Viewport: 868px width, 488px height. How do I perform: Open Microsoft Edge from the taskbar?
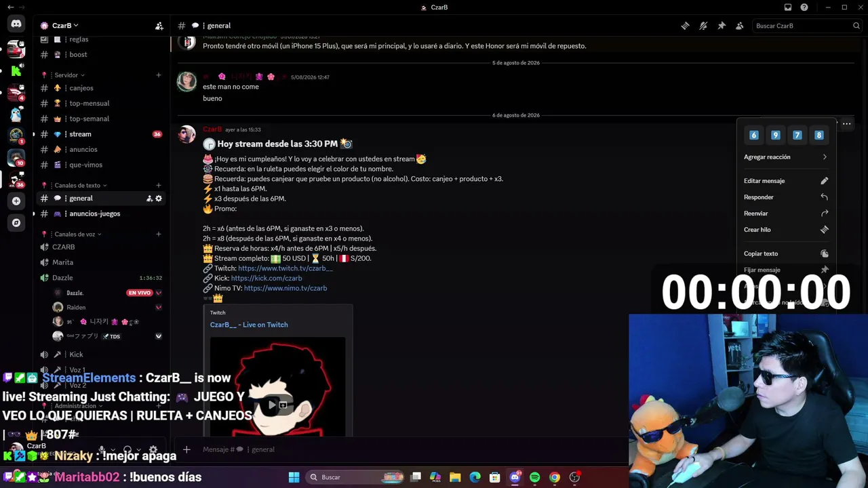(475, 477)
